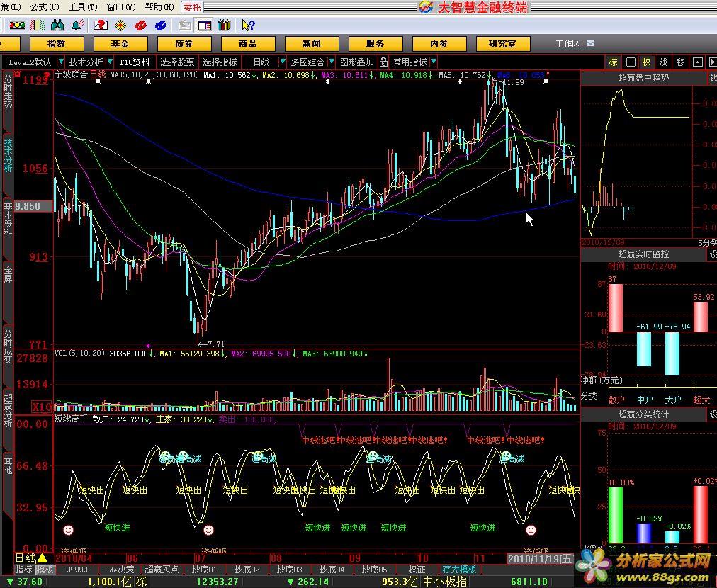
Task: Open the 帮助 menu
Action: (x=159, y=7)
